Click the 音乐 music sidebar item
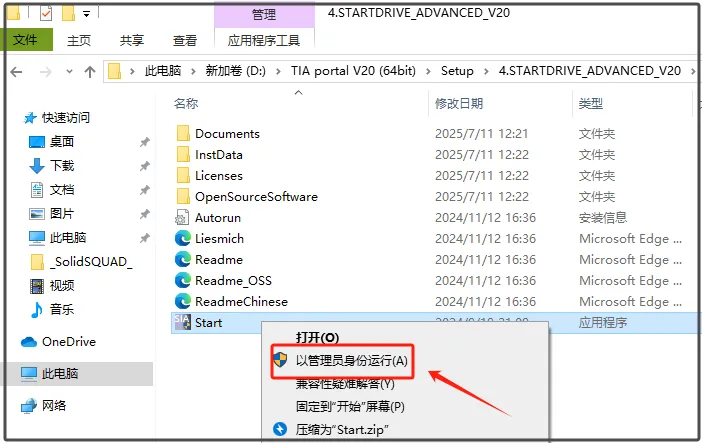 (62, 310)
